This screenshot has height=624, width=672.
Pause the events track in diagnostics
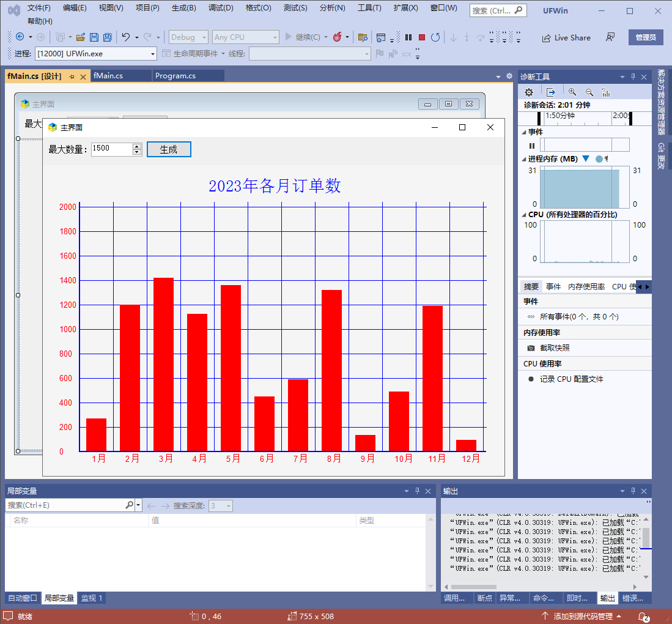pyautogui.click(x=532, y=146)
